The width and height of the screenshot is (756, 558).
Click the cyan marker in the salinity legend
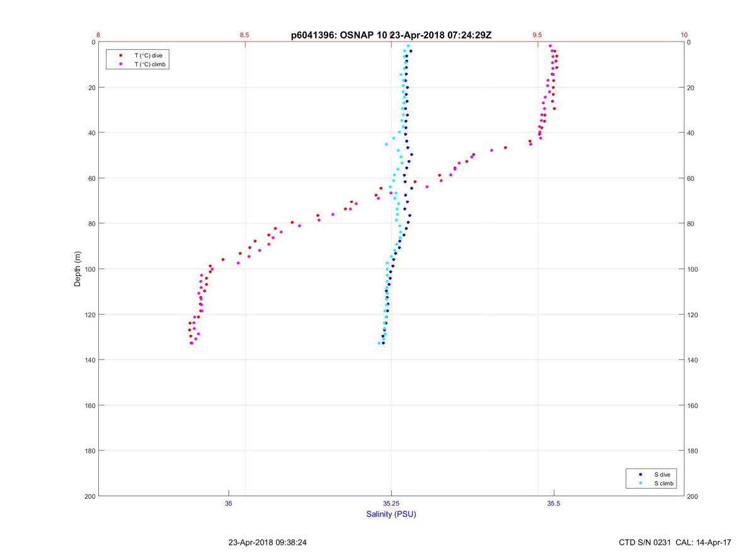(x=641, y=484)
